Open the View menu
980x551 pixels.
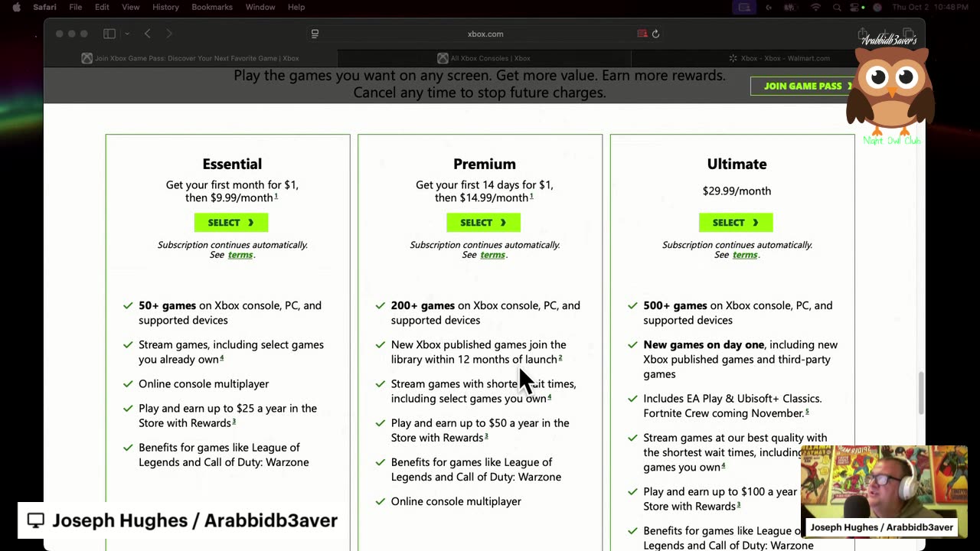[131, 7]
